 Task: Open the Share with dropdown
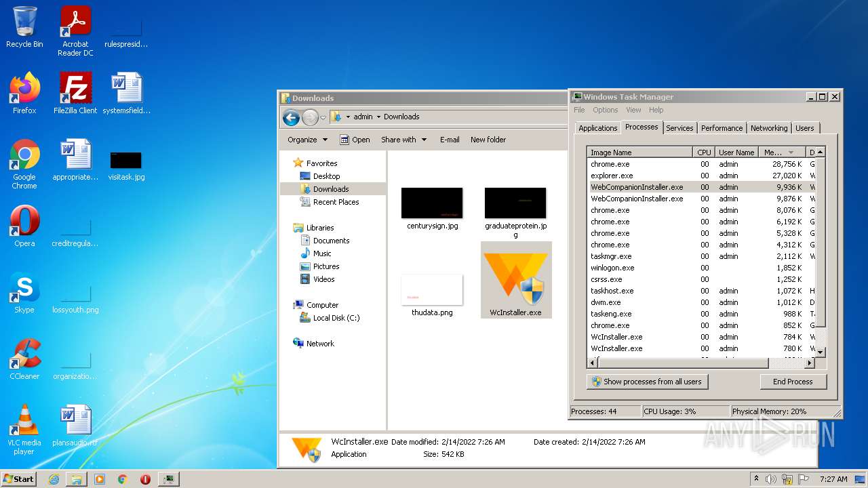click(x=404, y=140)
